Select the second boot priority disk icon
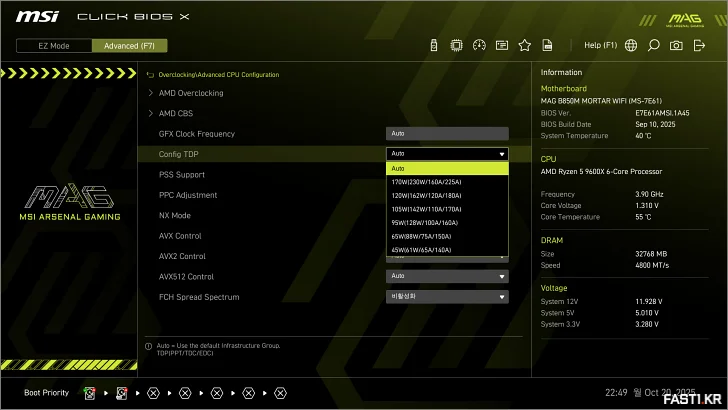The width and height of the screenshot is (728, 410). click(x=122, y=393)
